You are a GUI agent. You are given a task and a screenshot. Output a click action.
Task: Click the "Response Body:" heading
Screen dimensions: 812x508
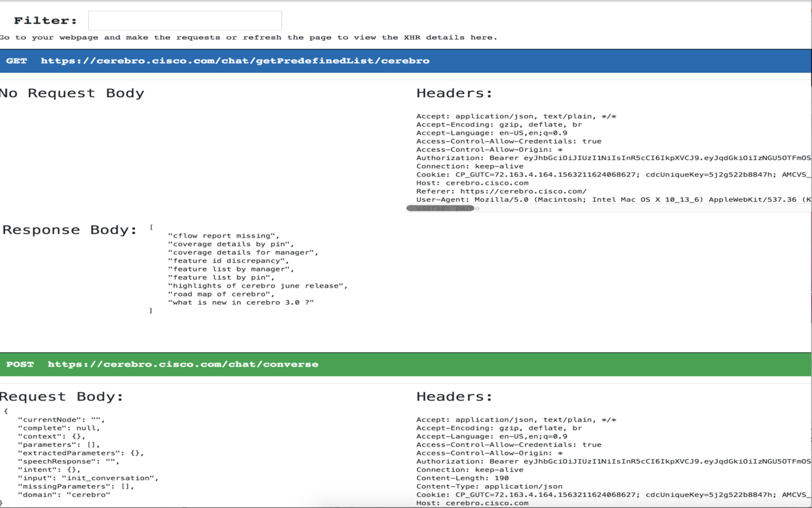click(x=70, y=230)
